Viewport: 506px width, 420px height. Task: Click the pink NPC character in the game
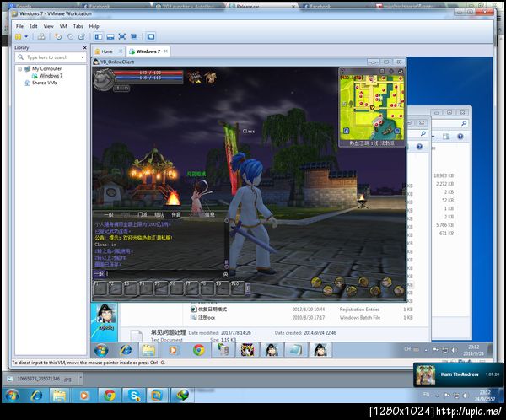pos(200,197)
